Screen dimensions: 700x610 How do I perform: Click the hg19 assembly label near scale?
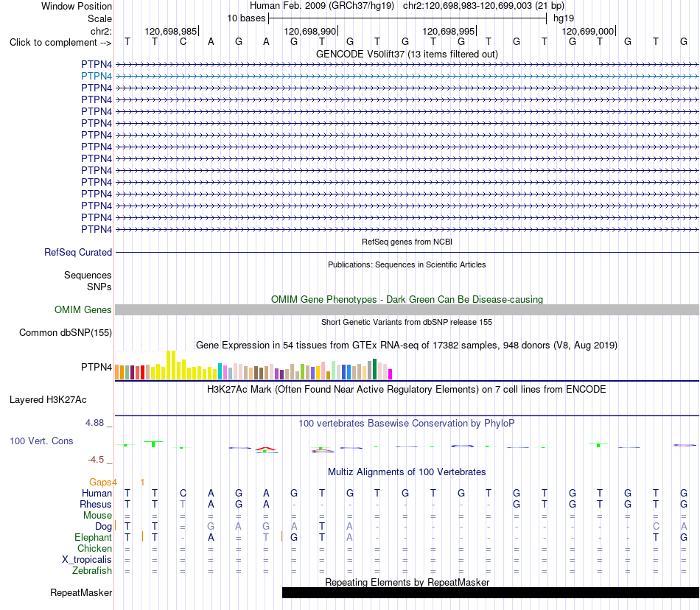coord(564,18)
